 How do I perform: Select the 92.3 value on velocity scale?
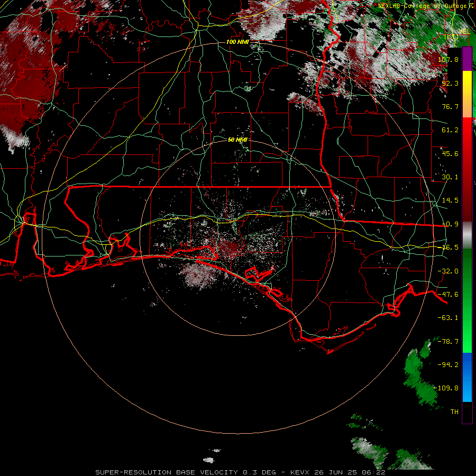[x=450, y=83]
